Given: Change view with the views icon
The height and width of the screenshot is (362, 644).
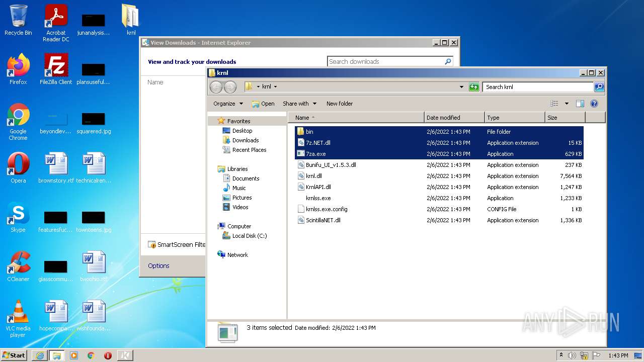Looking at the screenshot, I should (x=554, y=104).
